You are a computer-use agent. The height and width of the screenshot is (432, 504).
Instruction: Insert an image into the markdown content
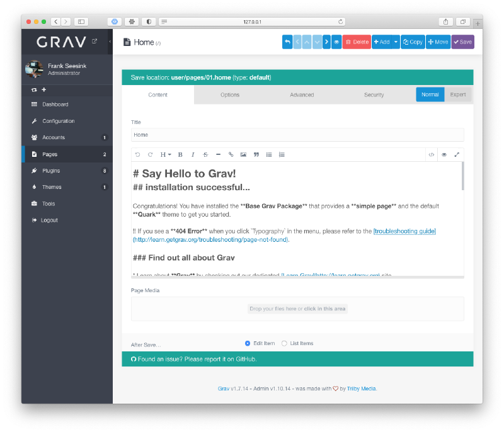coord(243,154)
